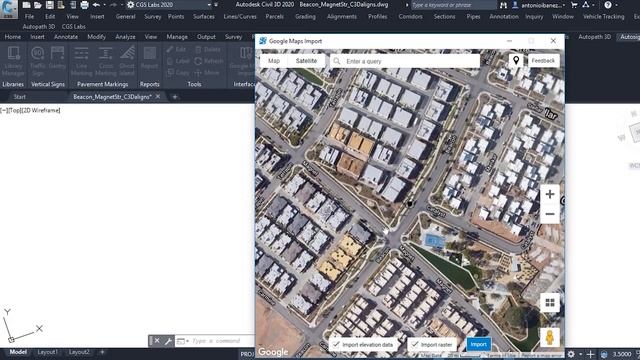Click the Report ribbon icon
Screen dimensions: 640x360
149,58
